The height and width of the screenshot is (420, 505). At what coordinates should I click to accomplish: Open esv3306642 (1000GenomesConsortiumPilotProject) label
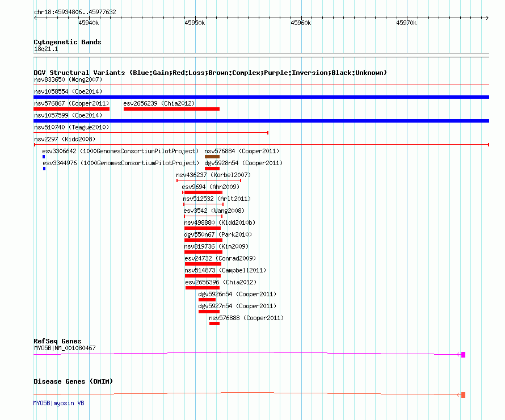[120, 151]
